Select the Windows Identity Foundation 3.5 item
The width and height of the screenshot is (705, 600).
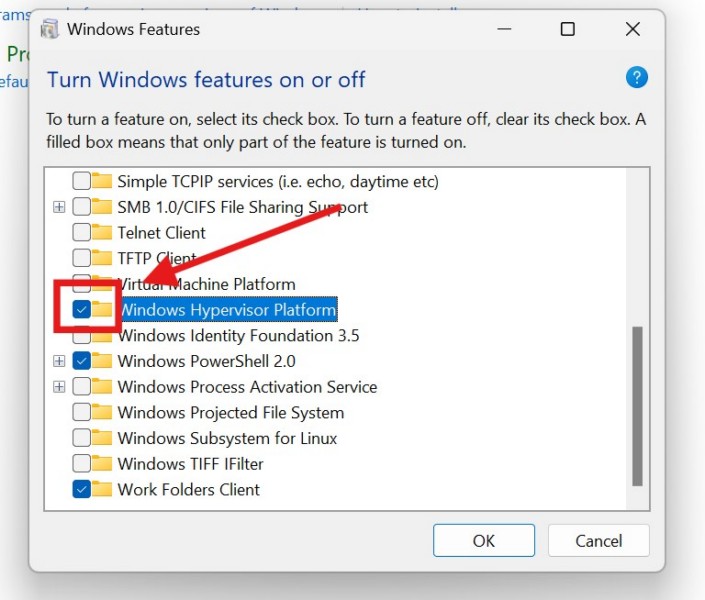[238, 336]
